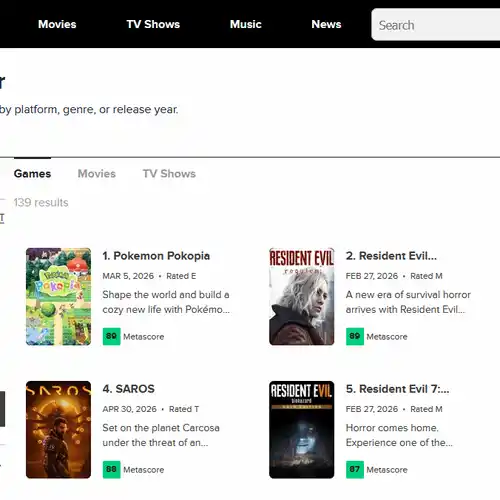Screen dimensions: 500x500
Task: Open the '4. SAROS' title link
Action: click(x=128, y=389)
